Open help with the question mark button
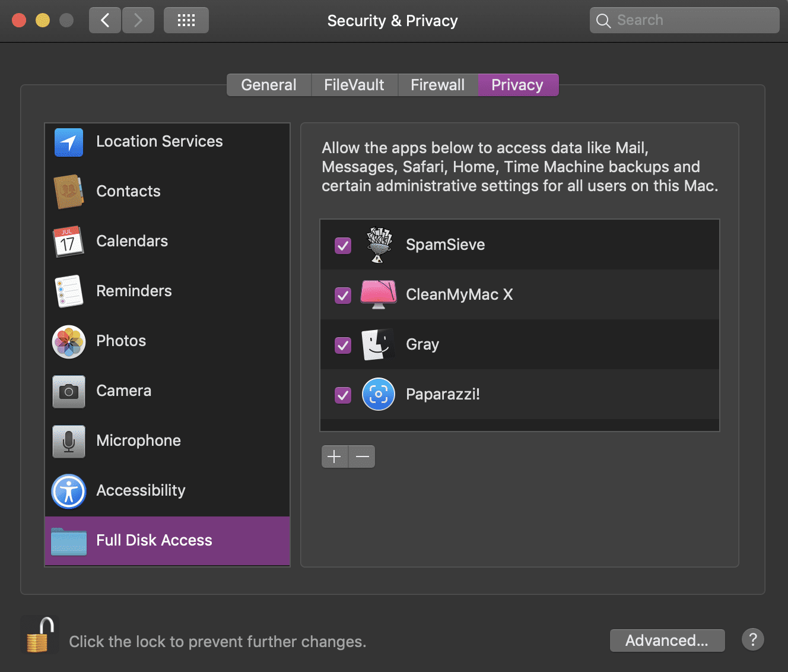The height and width of the screenshot is (672, 788). point(753,640)
